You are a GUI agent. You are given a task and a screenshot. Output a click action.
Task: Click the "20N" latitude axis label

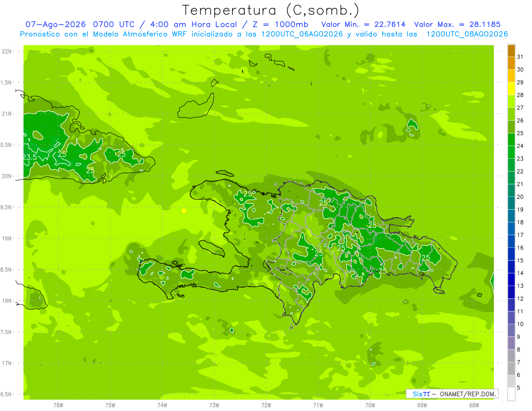click(7, 176)
